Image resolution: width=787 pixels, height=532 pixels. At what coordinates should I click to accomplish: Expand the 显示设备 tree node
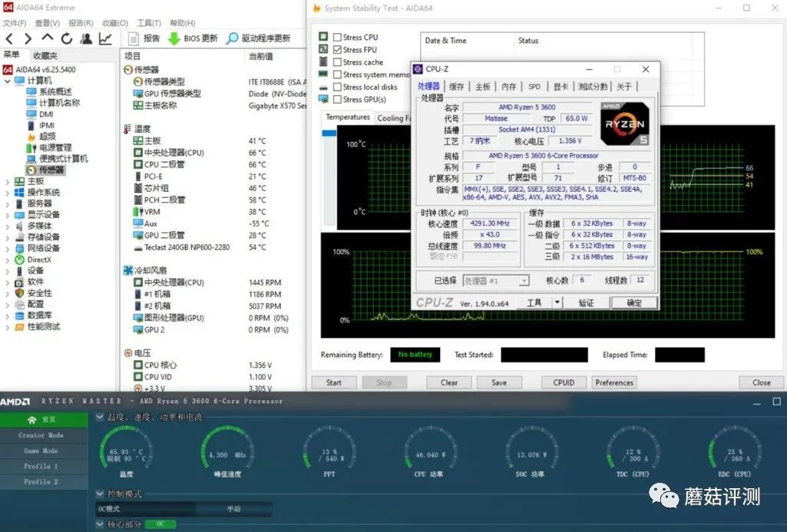(7, 215)
